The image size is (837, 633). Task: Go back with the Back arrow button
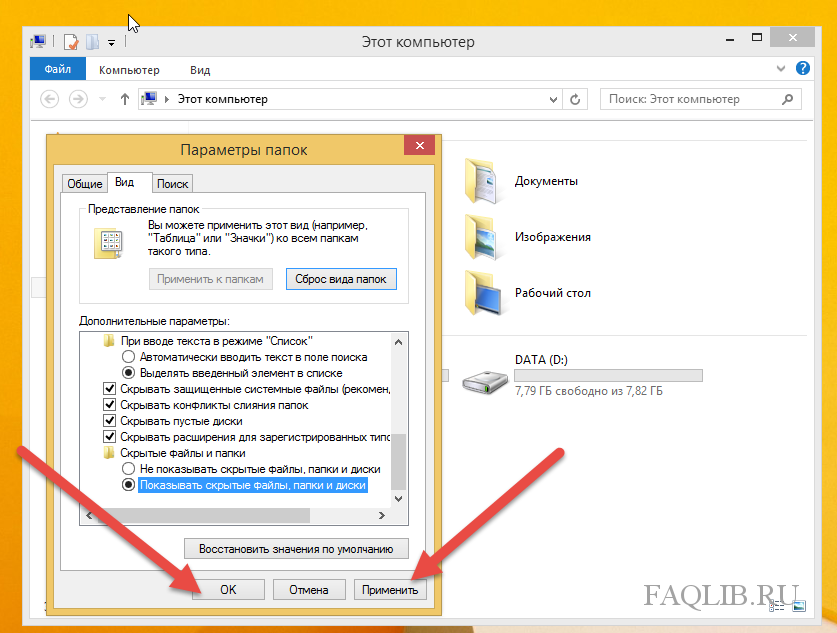(x=50, y=99)
